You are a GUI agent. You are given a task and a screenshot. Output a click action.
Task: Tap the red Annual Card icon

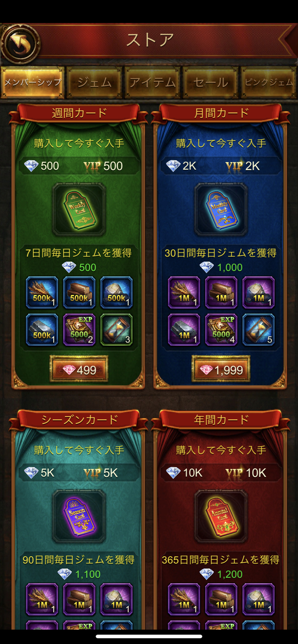coord(221,516)
